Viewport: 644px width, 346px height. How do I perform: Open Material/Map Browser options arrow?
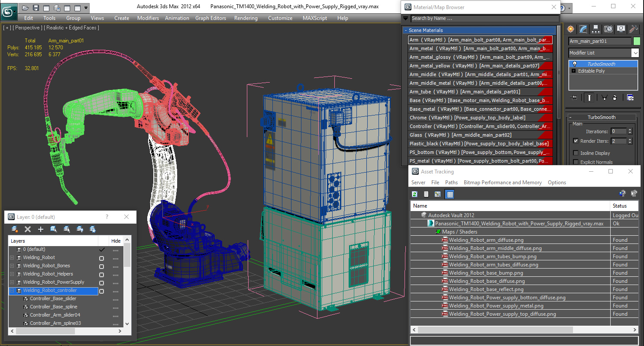tap(405, 18)
